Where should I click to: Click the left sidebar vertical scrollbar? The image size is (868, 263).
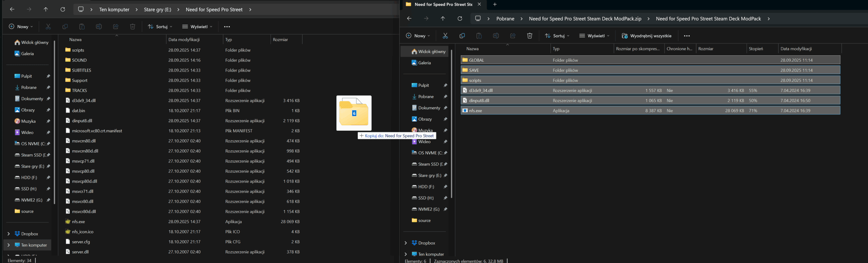click(x=54, y=122)
